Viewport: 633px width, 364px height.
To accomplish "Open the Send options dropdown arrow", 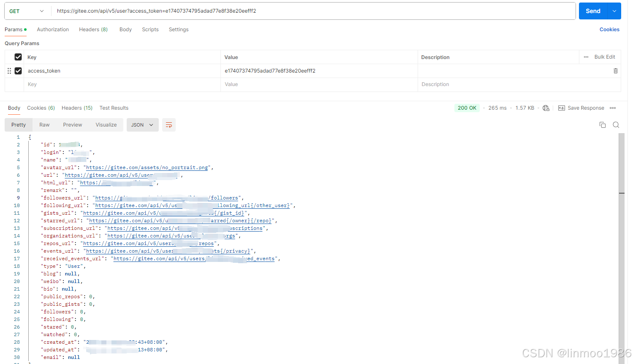I will pyautogui.click(x=614, y=11).
